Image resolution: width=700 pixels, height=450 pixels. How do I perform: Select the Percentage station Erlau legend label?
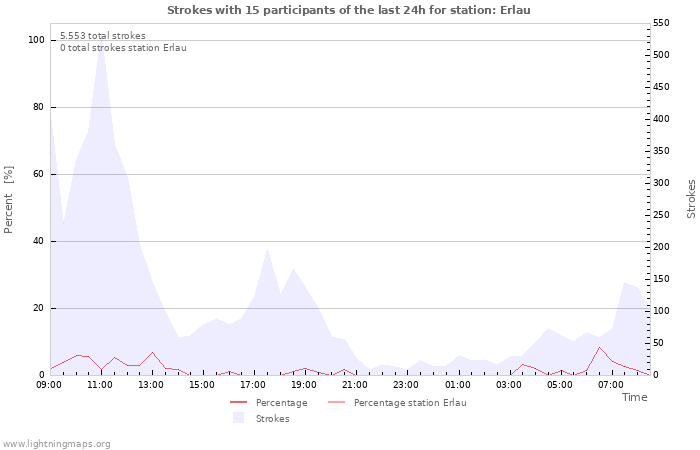click(410, 403)
